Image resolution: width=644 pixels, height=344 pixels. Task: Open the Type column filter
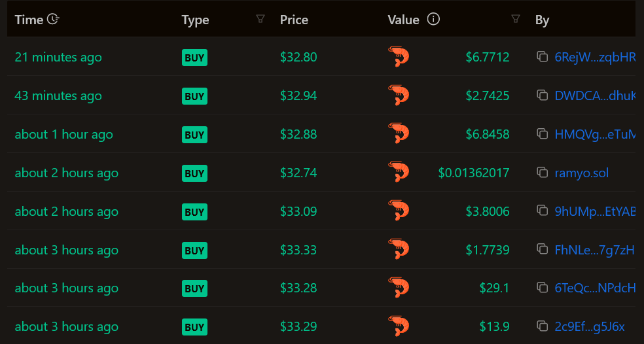point(260,19)
